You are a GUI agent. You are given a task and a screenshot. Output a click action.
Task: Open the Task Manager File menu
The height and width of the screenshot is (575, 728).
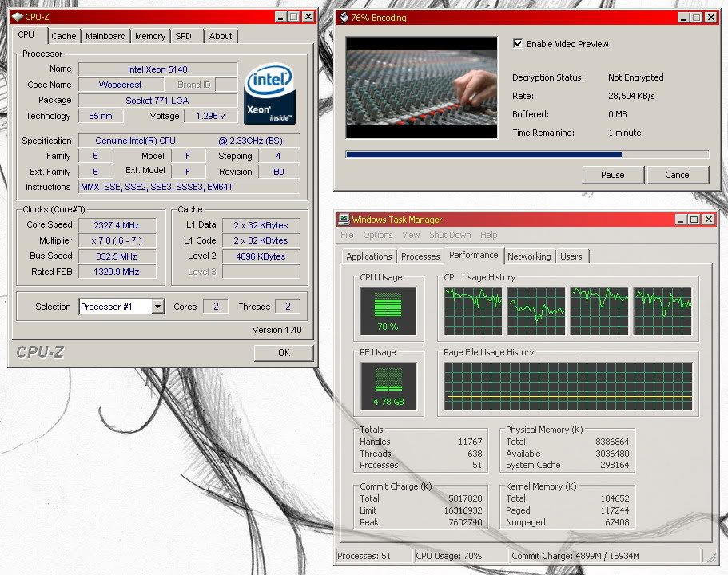click(x=347, y=235)
